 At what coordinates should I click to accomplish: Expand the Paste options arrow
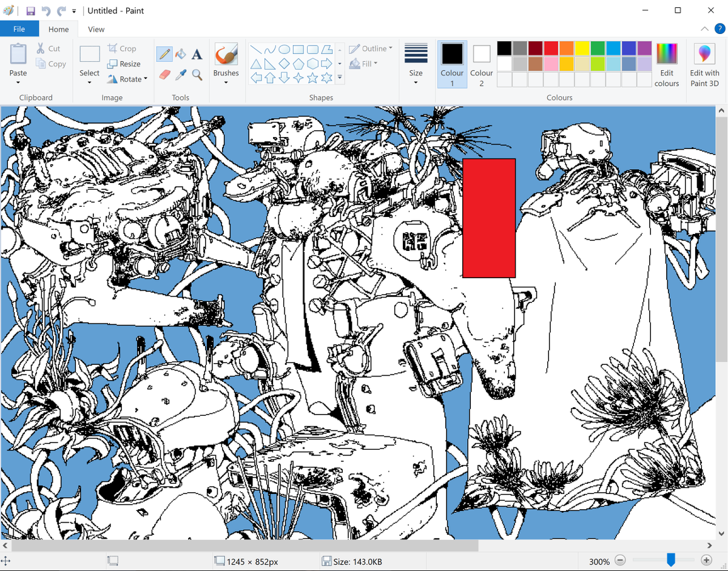pyautogui.click(x=18, y=82)
